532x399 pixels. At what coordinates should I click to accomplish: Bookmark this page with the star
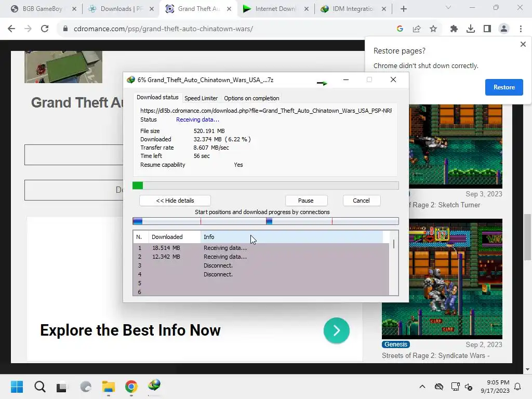tap(433, 29)
